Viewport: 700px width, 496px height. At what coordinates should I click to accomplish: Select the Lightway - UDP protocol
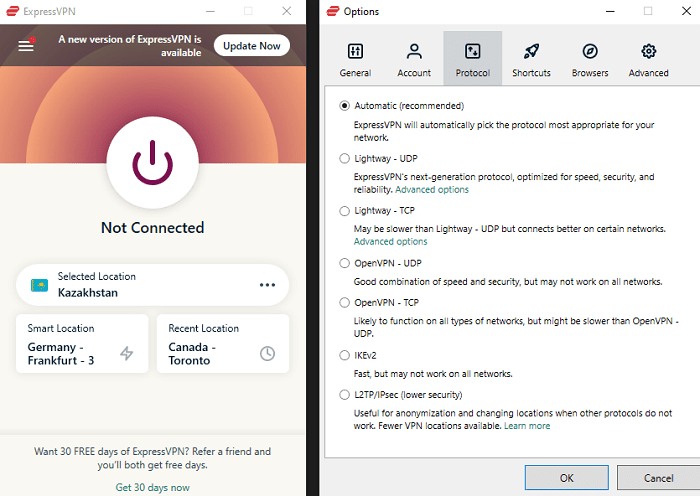345,158
